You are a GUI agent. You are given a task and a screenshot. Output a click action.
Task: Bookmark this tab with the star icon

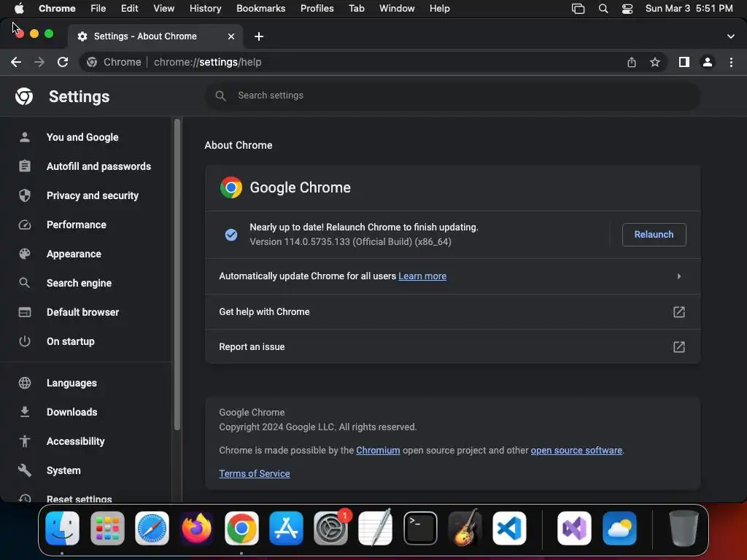(x=655, y=62)
